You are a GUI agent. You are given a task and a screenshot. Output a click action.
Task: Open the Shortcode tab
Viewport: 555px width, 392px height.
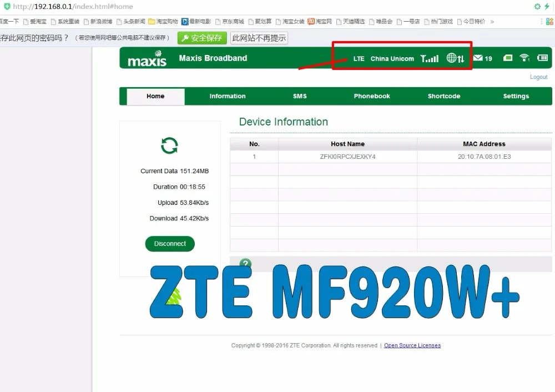[x=444, y=96]
